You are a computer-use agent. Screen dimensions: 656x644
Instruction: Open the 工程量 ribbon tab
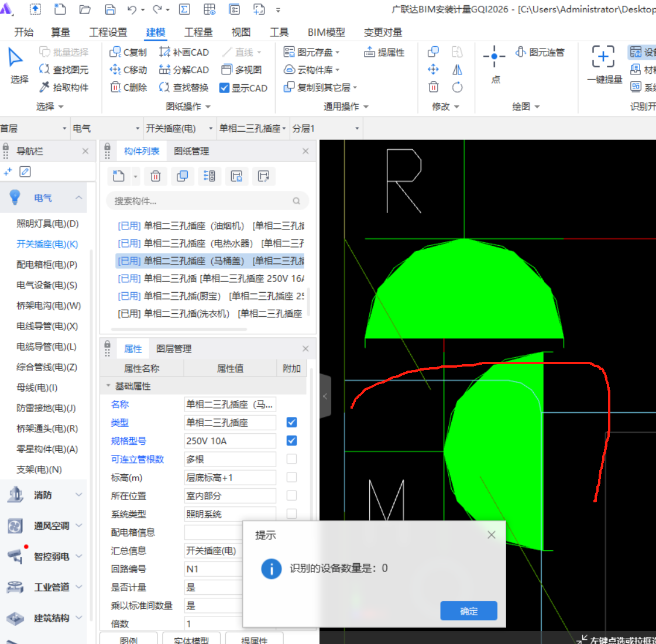tap(198, 32)
